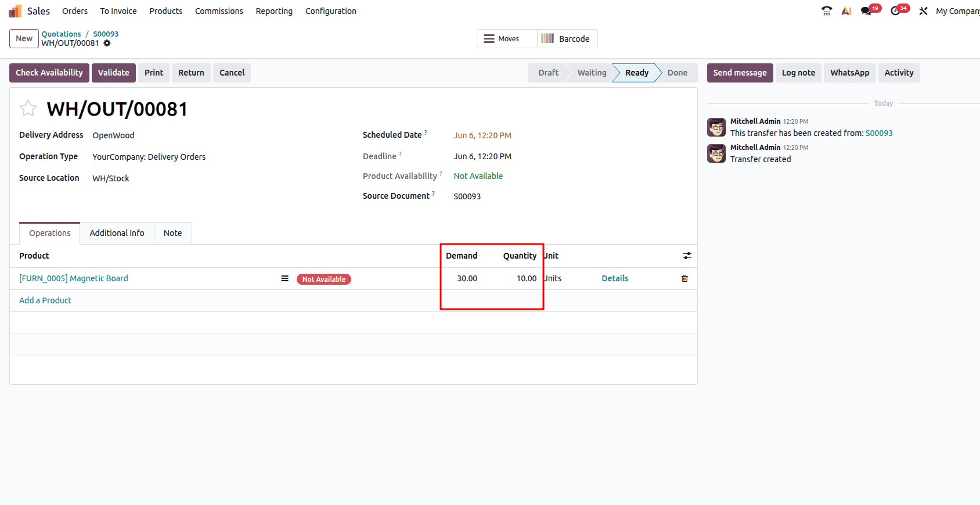Open the [FURN_0005] Magnetic Board product link

tap(74, 278)
